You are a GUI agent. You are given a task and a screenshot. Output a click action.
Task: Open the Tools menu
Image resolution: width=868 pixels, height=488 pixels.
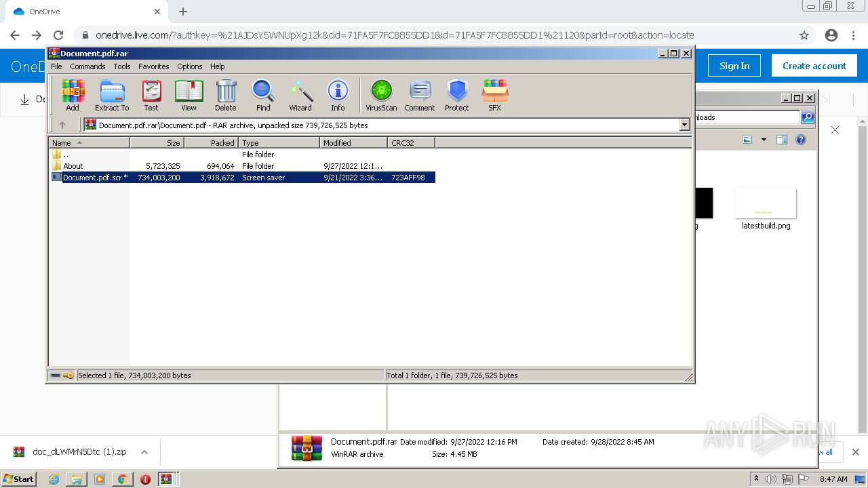point(122,66)
